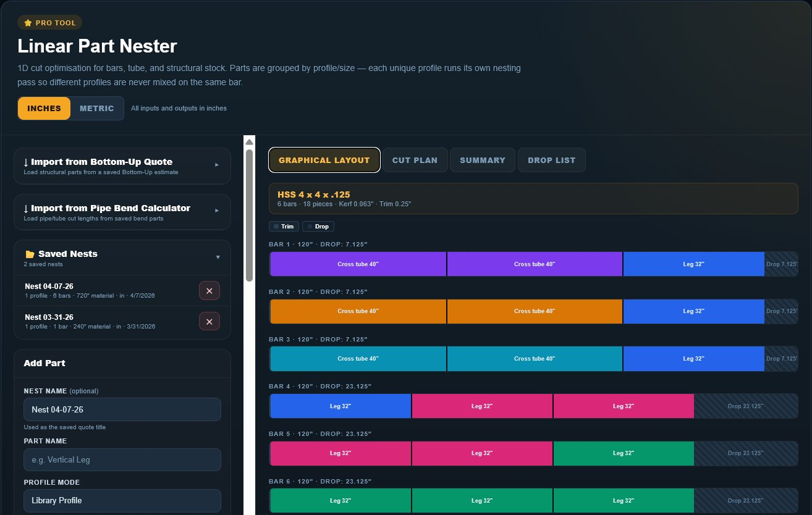The image size is (812, 515).
Task: Click the star icon in Pro Tool badge
Action: [x=28, y=23]
